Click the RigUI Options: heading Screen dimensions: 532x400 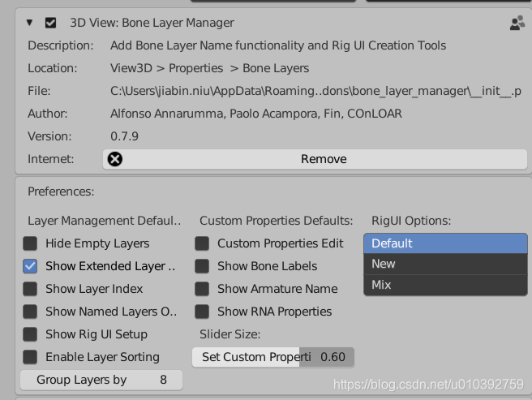click(x=411, y=221)
